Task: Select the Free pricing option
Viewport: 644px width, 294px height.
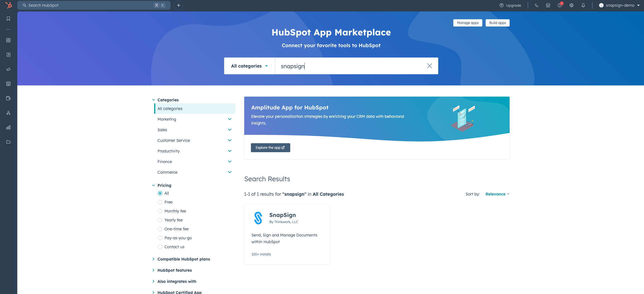Action: coord(160,202)
